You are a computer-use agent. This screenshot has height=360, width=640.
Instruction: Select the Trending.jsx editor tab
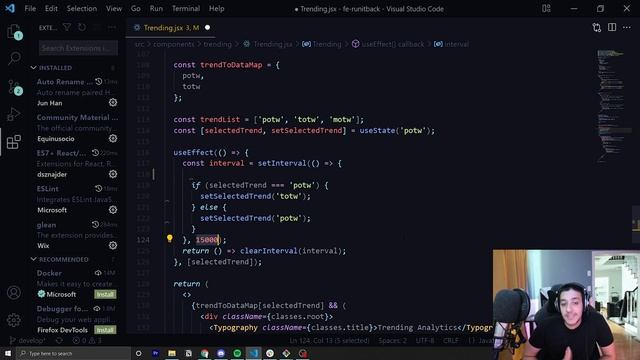pos(171,28)
